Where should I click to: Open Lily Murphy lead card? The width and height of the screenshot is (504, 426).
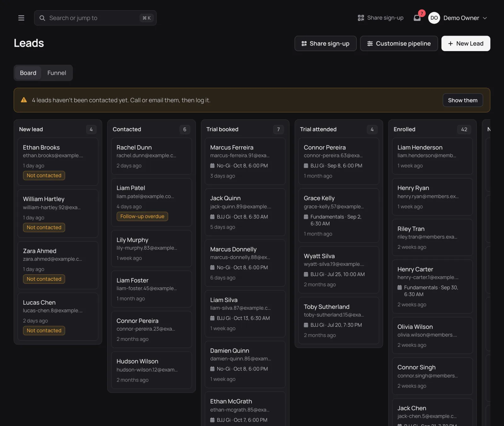[x=152, y=248]
